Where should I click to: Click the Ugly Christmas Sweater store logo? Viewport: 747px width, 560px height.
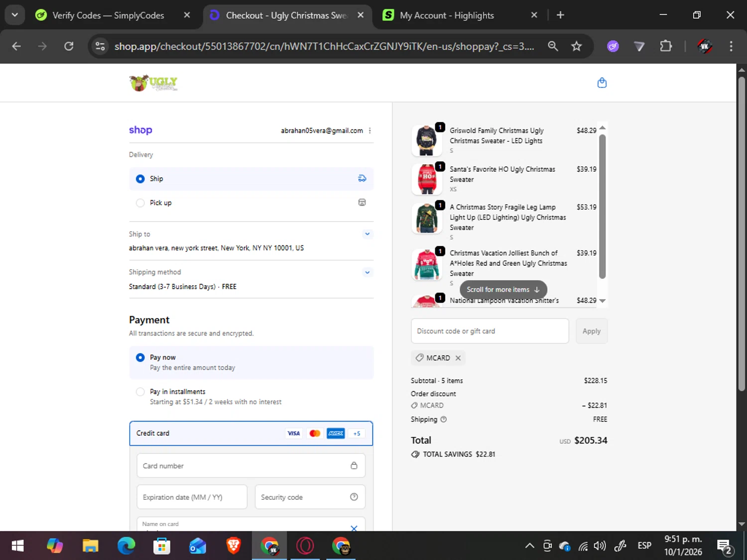(x=153, y=83)
